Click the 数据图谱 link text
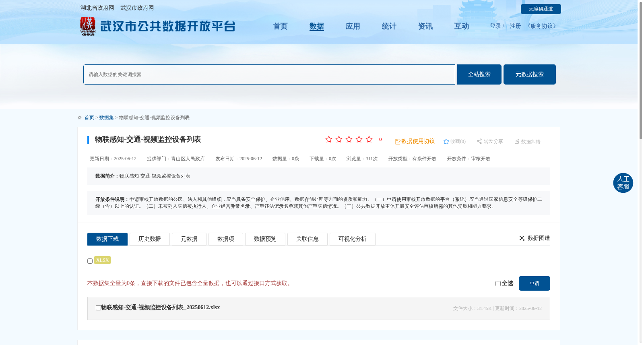644x345 pixels. coord(539,238)
